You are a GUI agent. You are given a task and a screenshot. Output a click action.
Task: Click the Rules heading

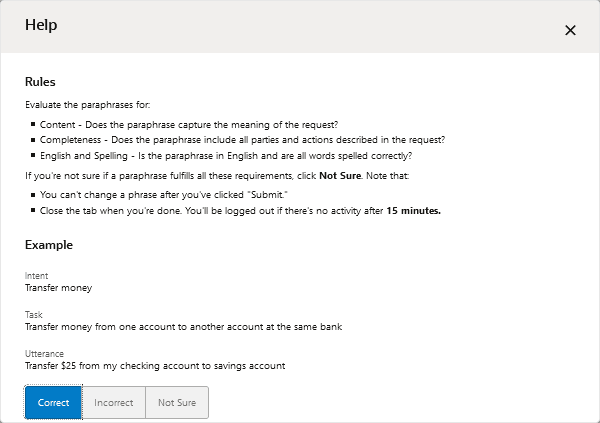[40, 81]
